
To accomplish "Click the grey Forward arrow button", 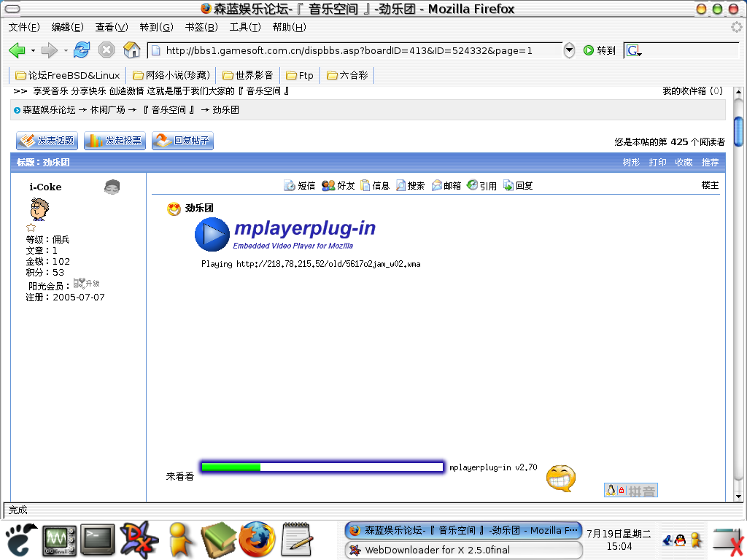I will pyautogui.click(x=49, y=50).
